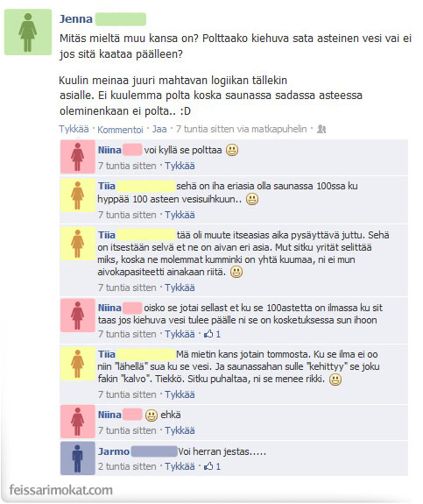Click the feissarimokat.com watermark
This screenshot has width=423, height=504.
tap(61, 490)
